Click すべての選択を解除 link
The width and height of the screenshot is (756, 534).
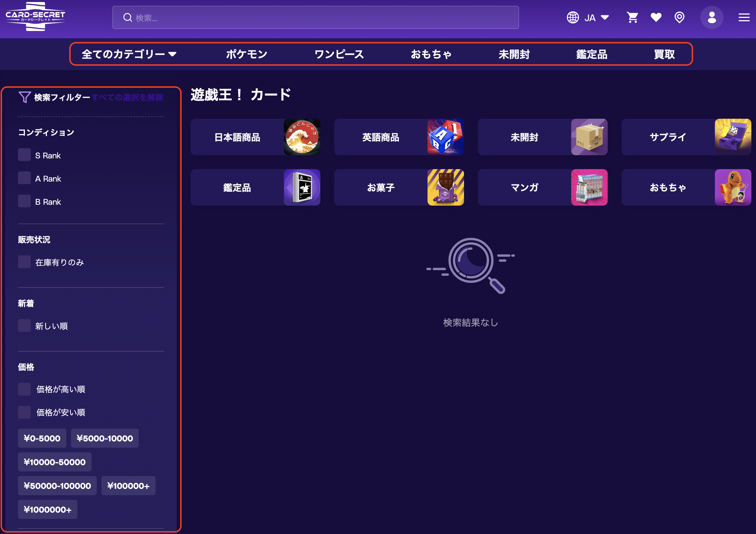click(x=127, y=97)
